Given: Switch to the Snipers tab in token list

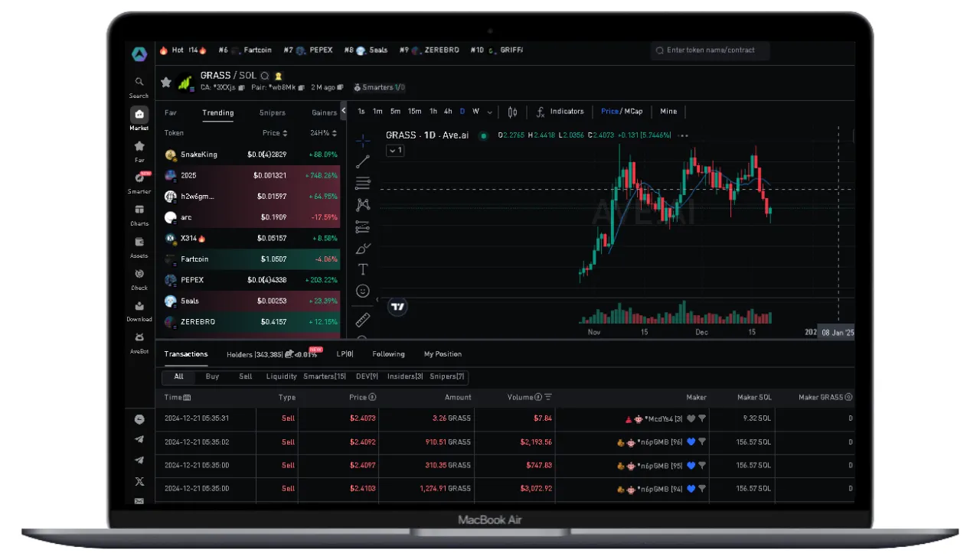Looking at the screenshot, I should tap(273, 112).
